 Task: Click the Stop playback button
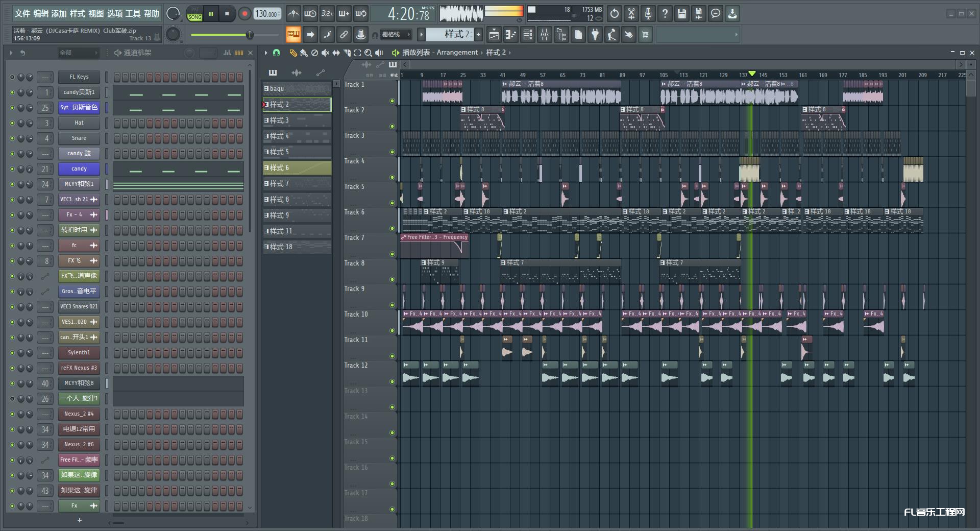[227, 14]
